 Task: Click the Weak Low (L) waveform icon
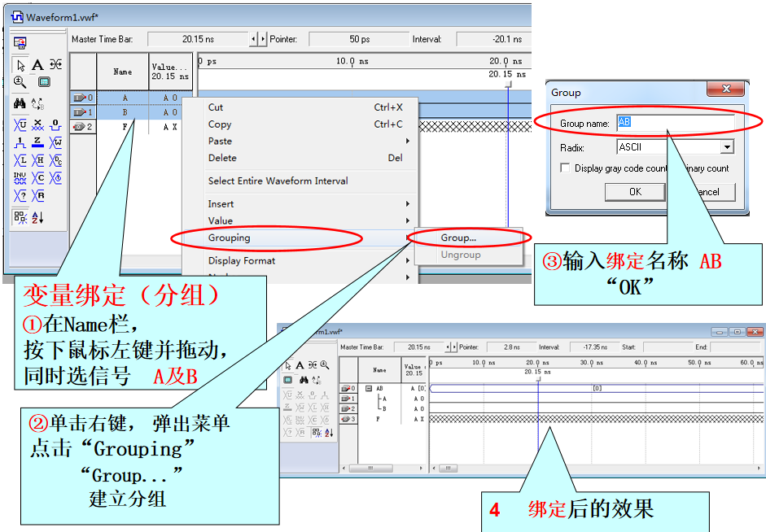point(20,160)
